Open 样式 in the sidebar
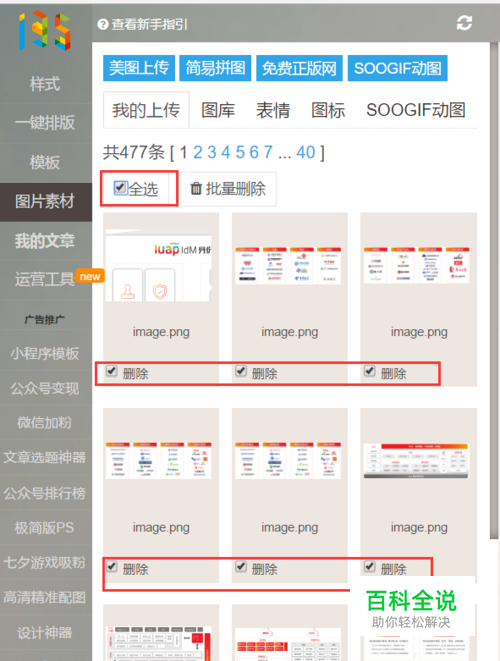The width and height of the screenshot is (500, 661). 45,84
